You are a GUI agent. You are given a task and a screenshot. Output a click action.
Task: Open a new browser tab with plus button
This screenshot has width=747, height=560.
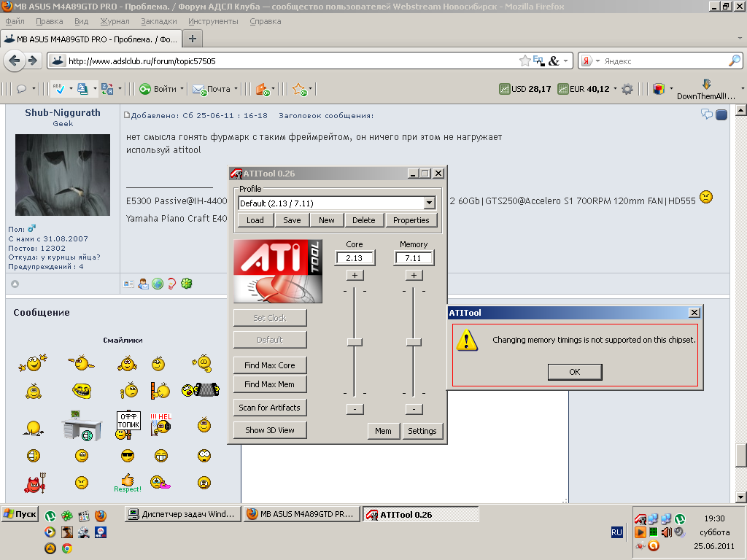(193, 39)
